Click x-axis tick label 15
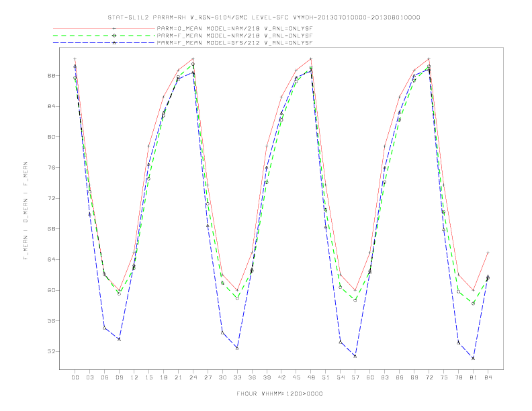The height and width of the screenshot is (411, 532). pos(148,377)
